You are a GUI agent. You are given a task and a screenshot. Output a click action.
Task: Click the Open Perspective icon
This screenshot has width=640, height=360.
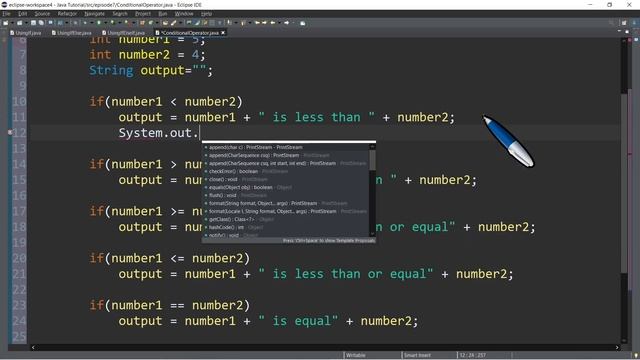[x=624, y=23]
